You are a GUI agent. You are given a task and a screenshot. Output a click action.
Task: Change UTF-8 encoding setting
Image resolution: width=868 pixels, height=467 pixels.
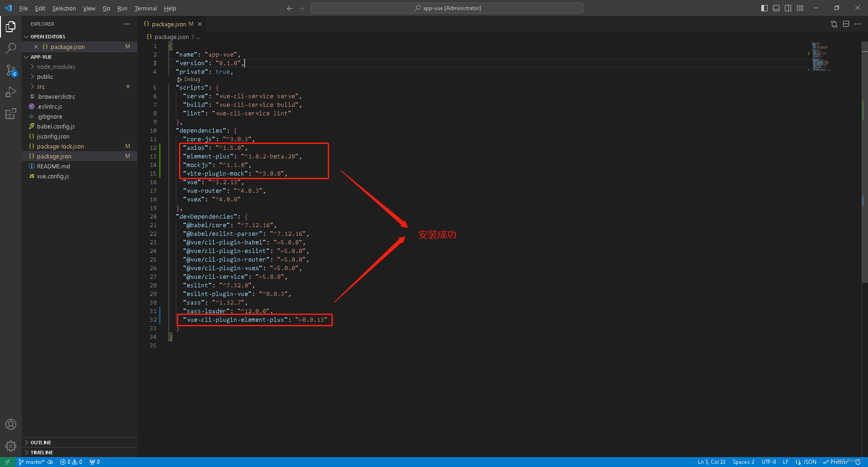click(x=769, y=462)
